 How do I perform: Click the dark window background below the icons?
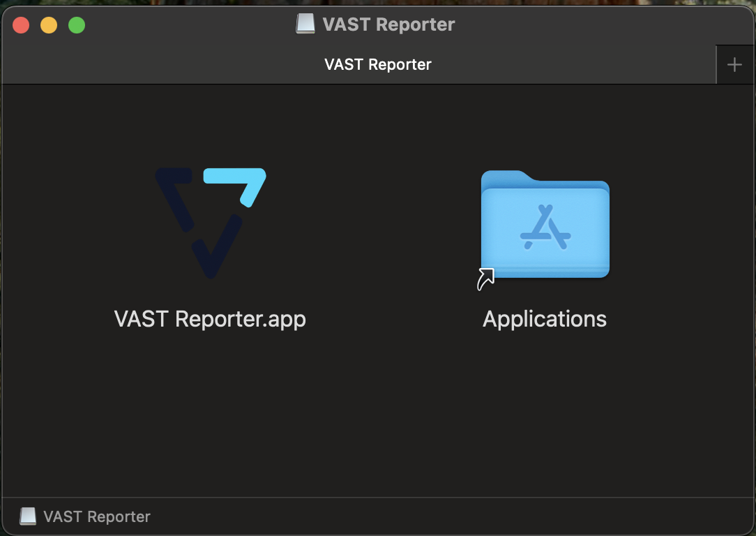tap(378, 419)
